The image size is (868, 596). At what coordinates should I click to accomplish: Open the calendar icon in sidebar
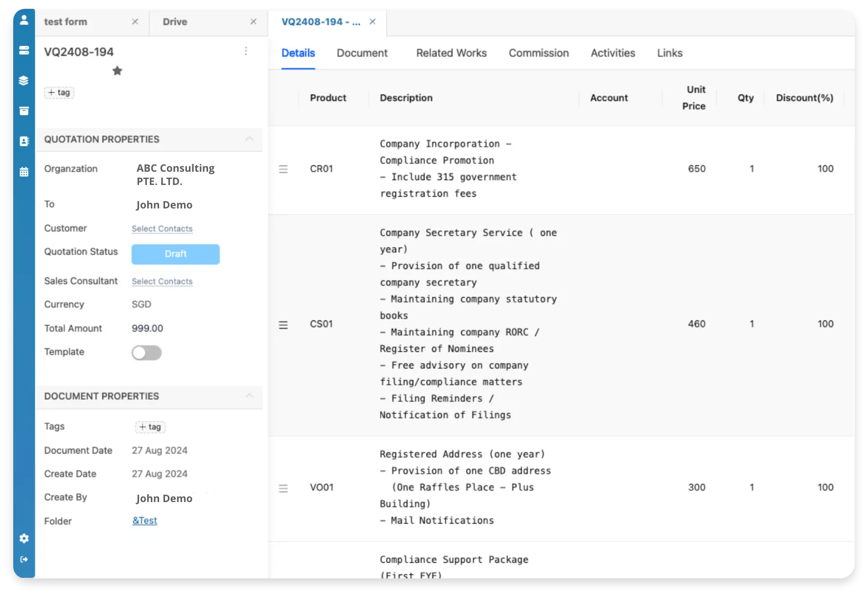(x=24, y=172)
